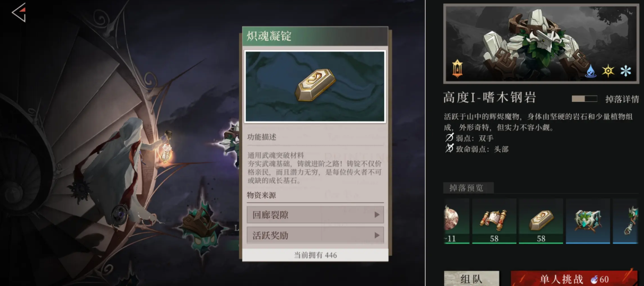The image size is (644, 286).
Task: Select the golden sun element icon
Action: coord(608,71)
